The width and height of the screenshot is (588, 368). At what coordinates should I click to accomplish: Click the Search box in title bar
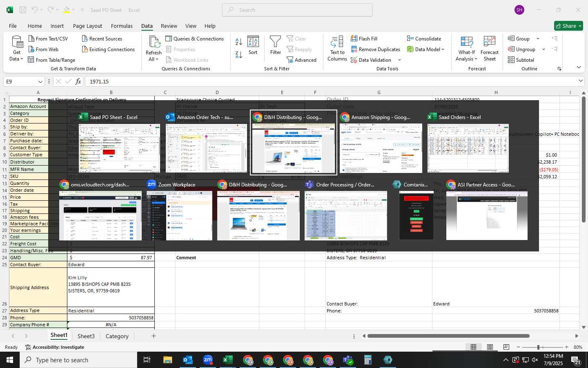297,10
